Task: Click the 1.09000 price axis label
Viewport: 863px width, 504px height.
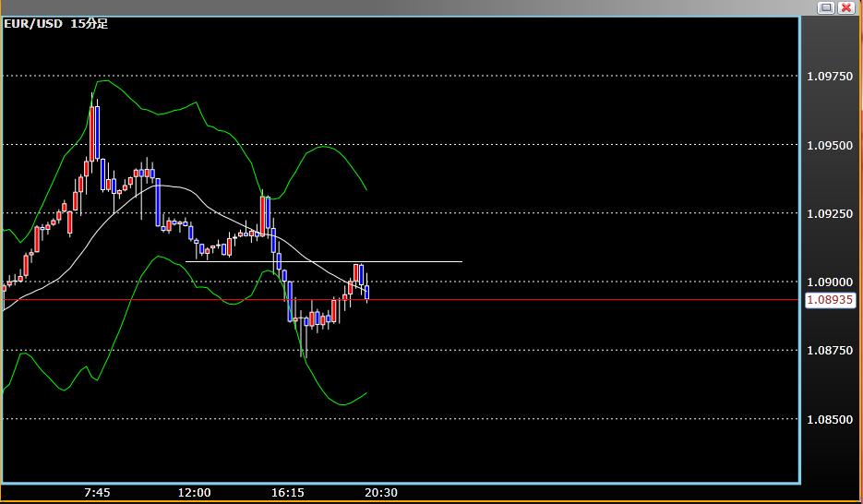Action: click(x=830, y=282)
